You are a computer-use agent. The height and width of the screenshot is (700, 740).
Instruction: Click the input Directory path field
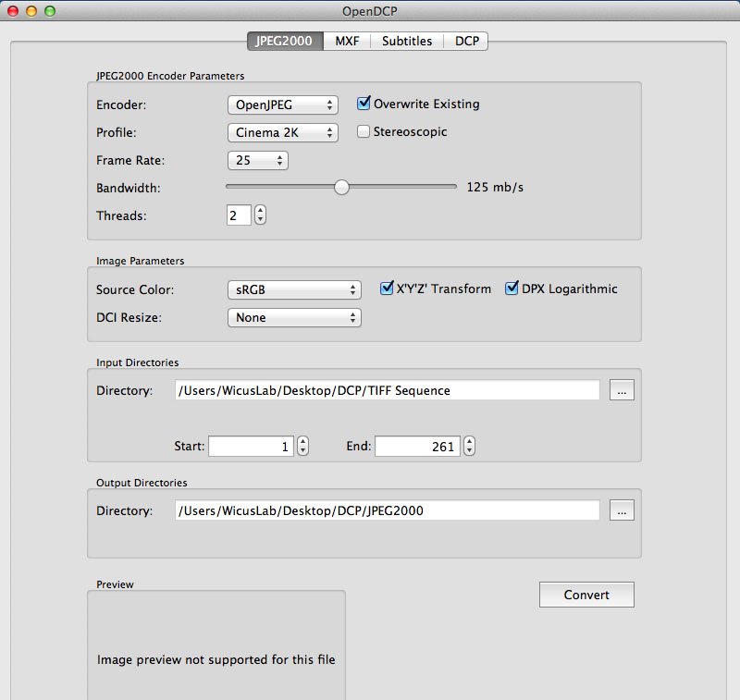click(388, 390)
